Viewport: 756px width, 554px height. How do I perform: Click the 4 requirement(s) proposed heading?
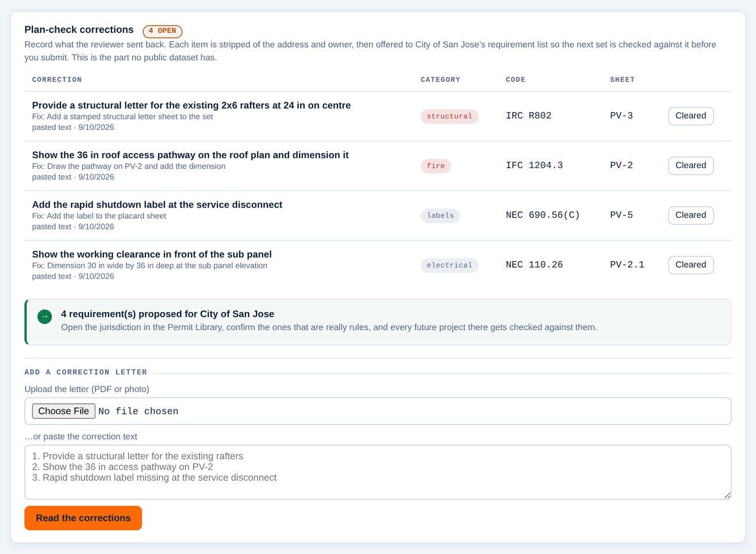167,314
